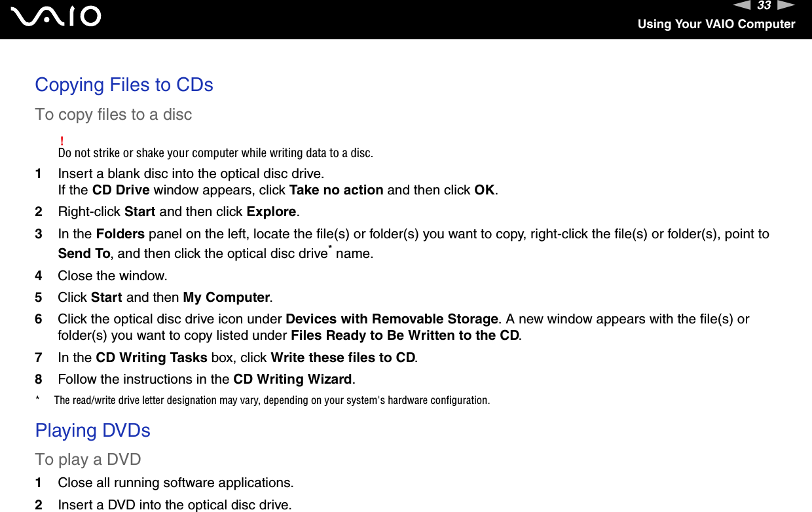Click bold My Computer text in step 5
This screenshot has width=812, height=512.
point(227,298)
